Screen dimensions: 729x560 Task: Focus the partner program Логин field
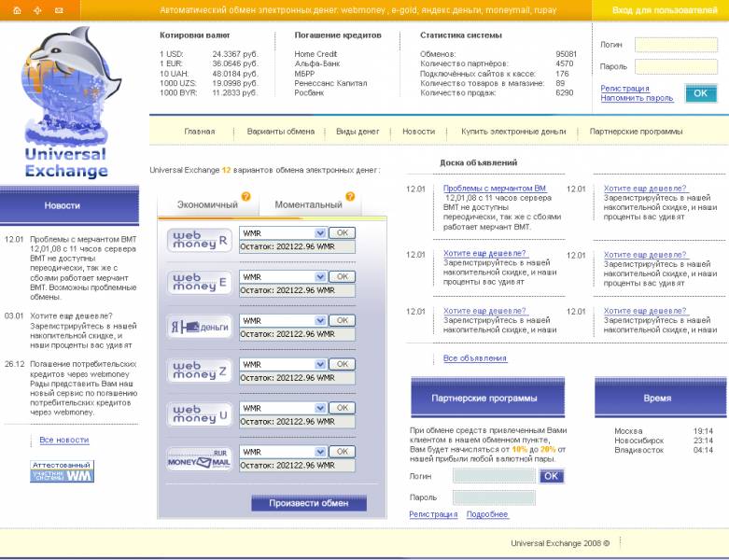tap(494, 476)
